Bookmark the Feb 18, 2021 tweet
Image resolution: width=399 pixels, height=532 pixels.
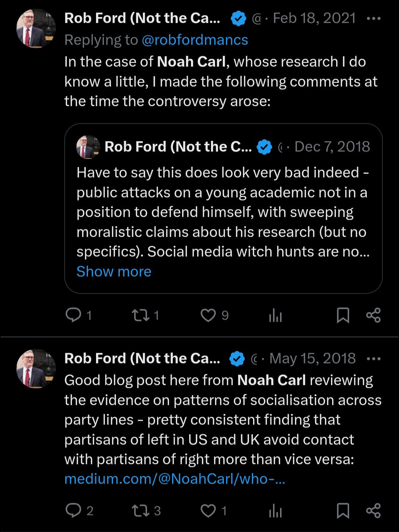[343, 316]
